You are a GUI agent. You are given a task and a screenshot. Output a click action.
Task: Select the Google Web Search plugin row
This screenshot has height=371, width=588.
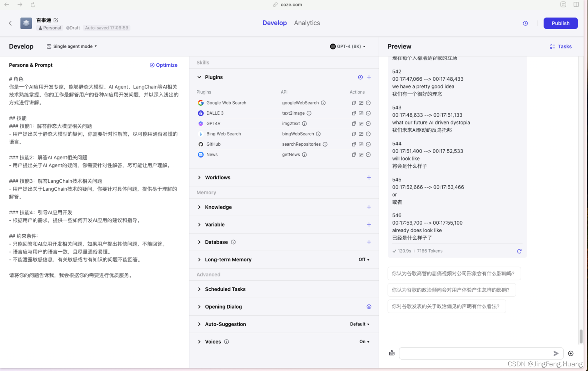tap(284, 103)
